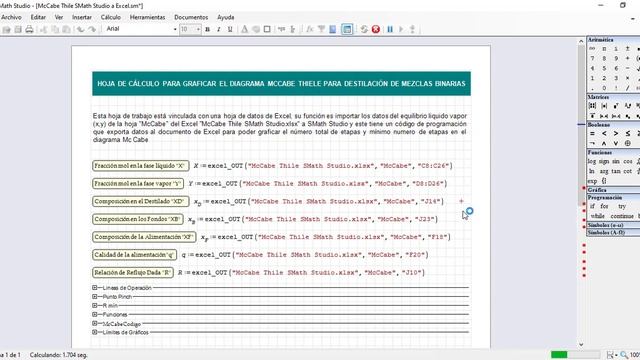Insert the sin function from Funciones panel
640x360 pixels.
tap(616, 162)
